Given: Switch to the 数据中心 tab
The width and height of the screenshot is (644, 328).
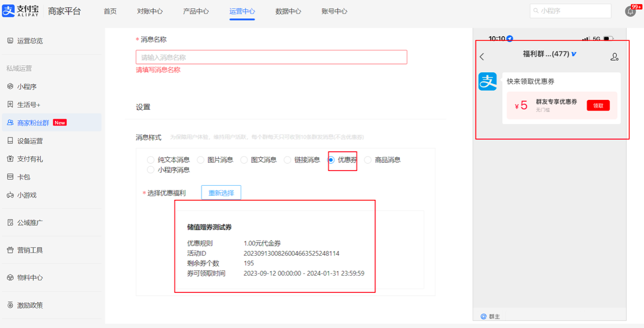Looking at the screenshot, I should coord(288,11).
